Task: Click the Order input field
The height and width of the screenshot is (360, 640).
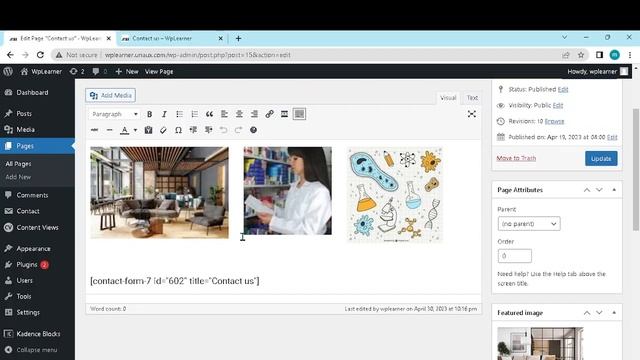Action: 515,256
